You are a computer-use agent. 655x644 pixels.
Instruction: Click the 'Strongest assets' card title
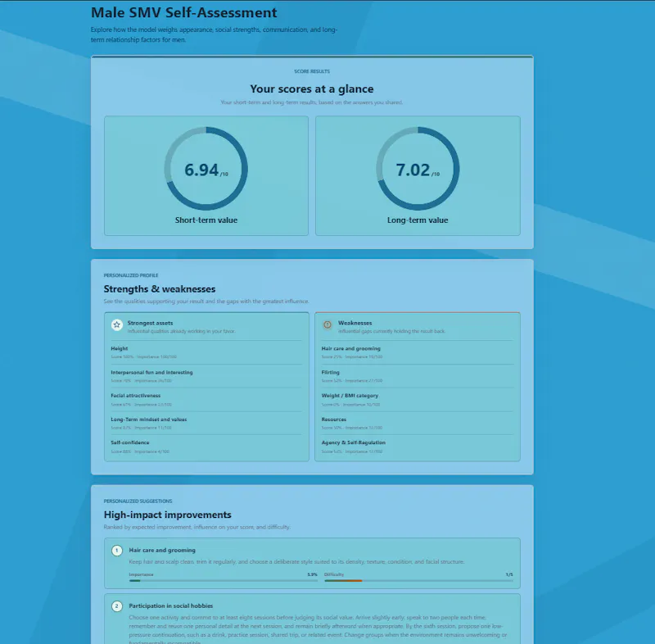[x=150, y=323]
